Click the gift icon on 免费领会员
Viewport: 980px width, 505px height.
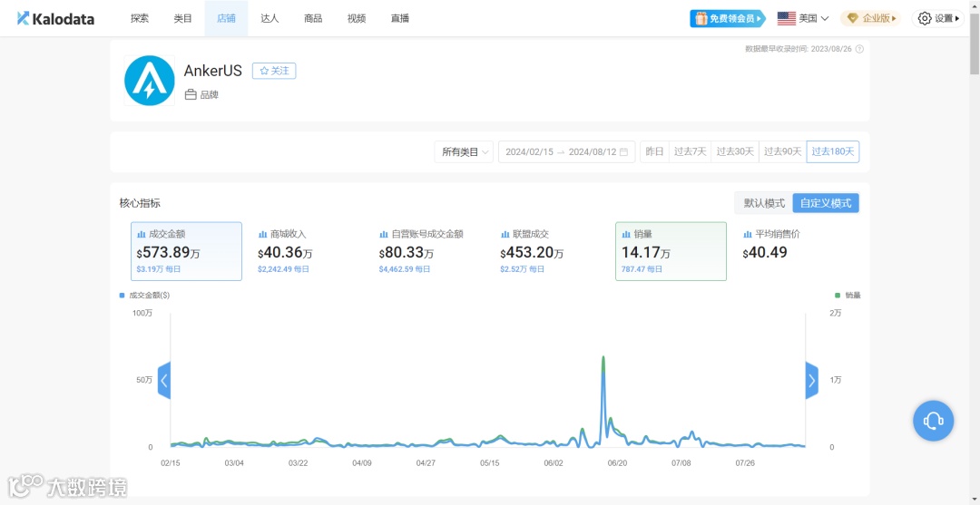click(x=701, y=19)
